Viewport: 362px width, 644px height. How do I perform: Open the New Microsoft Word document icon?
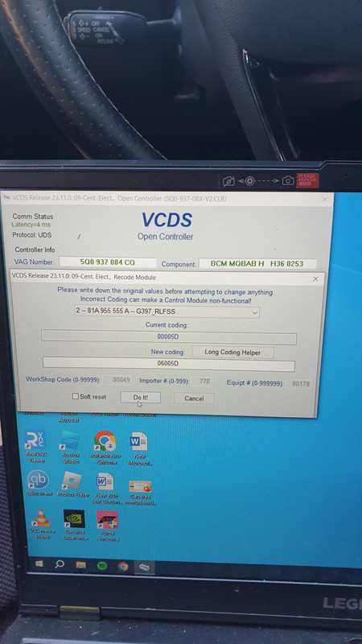click(x=138, y=448)
